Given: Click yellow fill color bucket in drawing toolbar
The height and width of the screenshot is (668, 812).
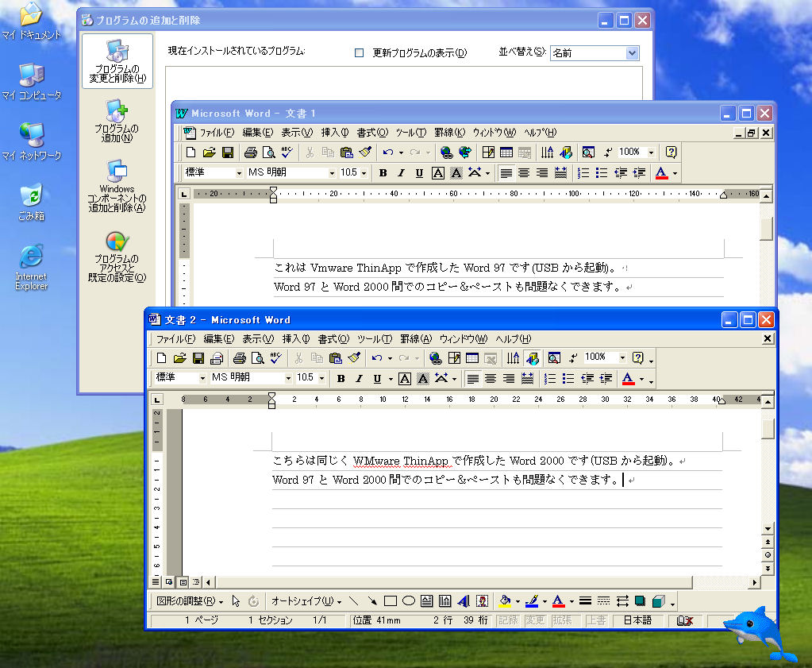Looking at the screenshot, I should point(505,601).
